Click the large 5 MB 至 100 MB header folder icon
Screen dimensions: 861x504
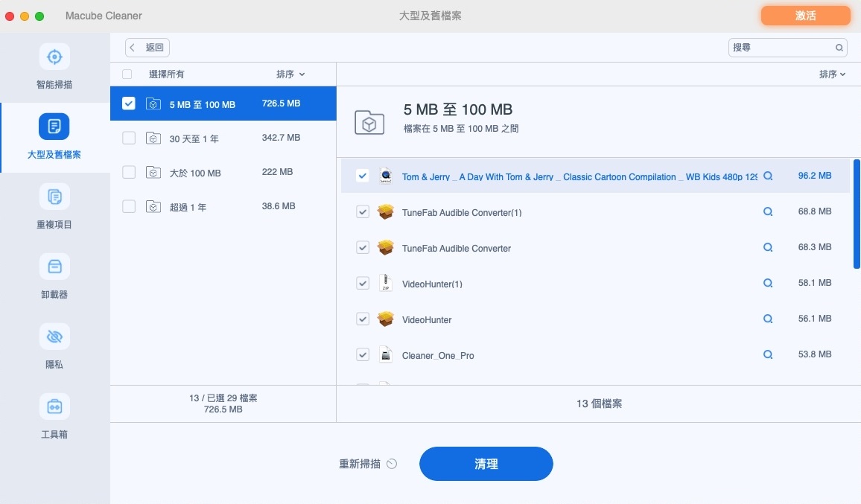tap(369, 122)
